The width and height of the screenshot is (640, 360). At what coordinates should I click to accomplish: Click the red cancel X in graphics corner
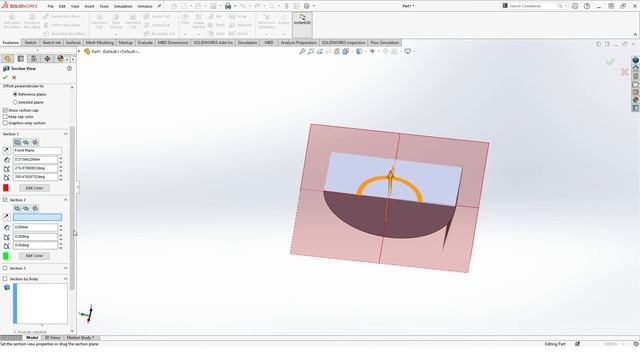(624, 72)
